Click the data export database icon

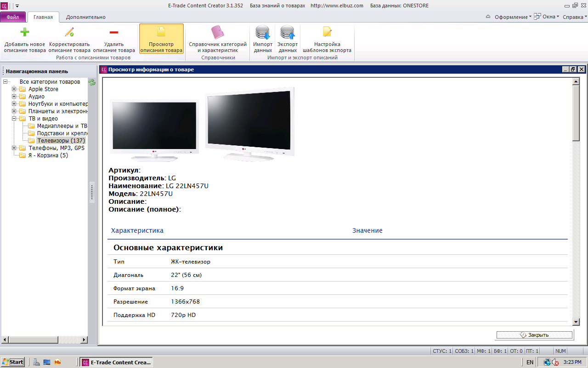point(288,33)
